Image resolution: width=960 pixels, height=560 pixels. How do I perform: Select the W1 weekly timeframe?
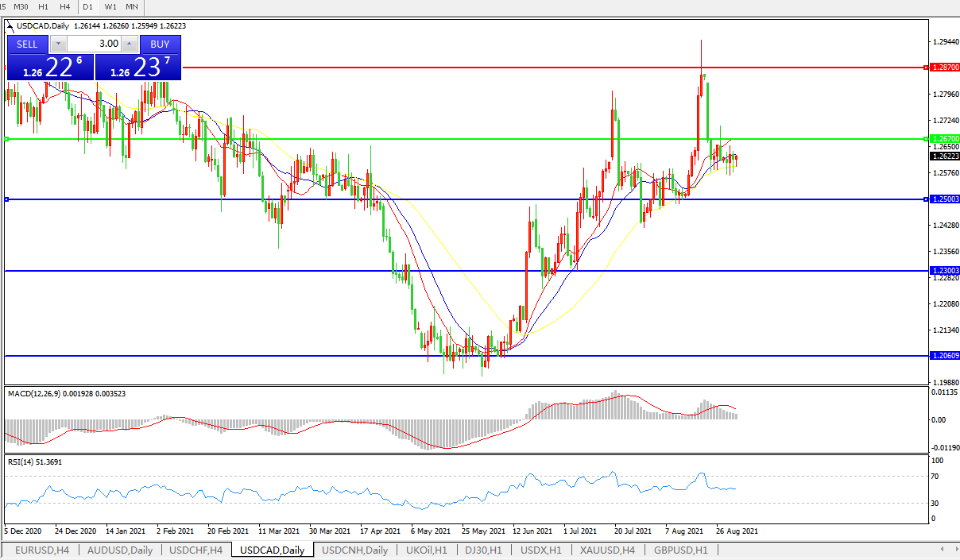pos(110,6)
